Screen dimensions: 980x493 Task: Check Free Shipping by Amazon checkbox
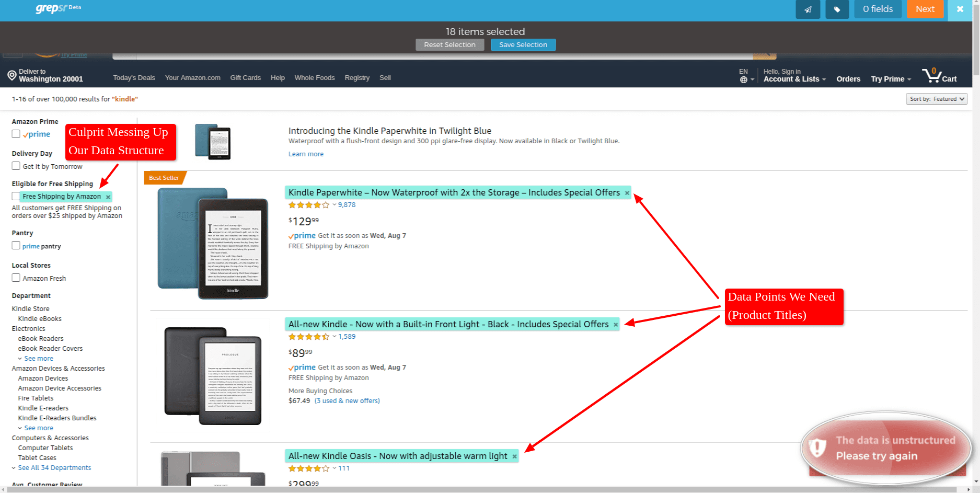[x=16, y=196]
